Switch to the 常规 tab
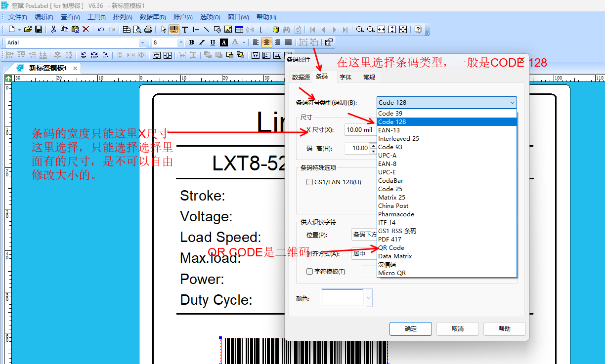 coord(369,78)
